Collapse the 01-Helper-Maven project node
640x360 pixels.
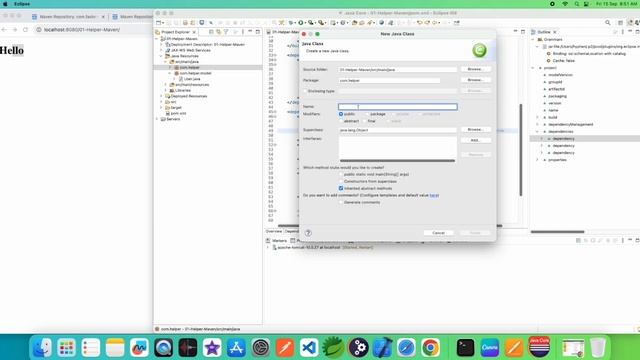click(157, 39)
